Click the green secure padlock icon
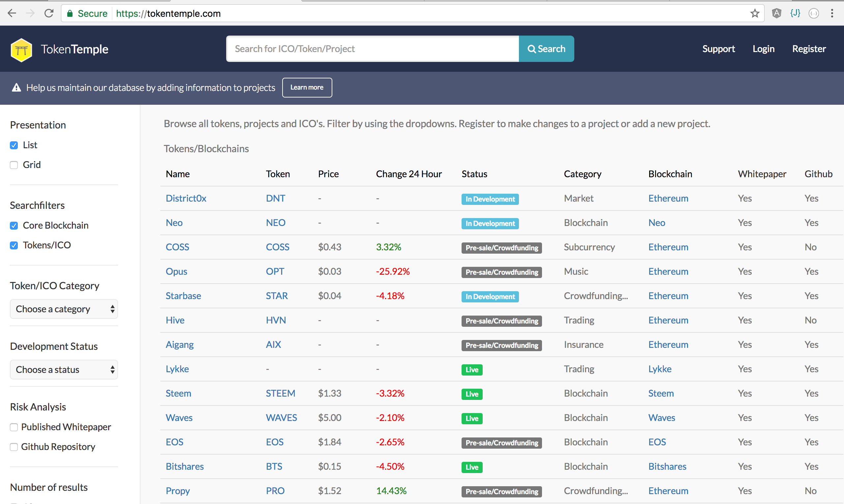The height and width of the screenshot is (504, 844). click(x=70, y=14)
